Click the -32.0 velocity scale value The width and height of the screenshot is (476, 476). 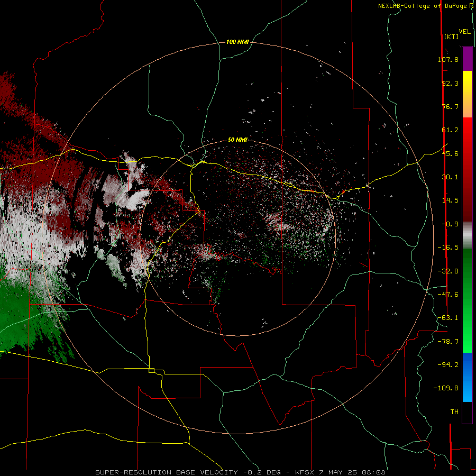pyautogui.click(x=448, y=271)
